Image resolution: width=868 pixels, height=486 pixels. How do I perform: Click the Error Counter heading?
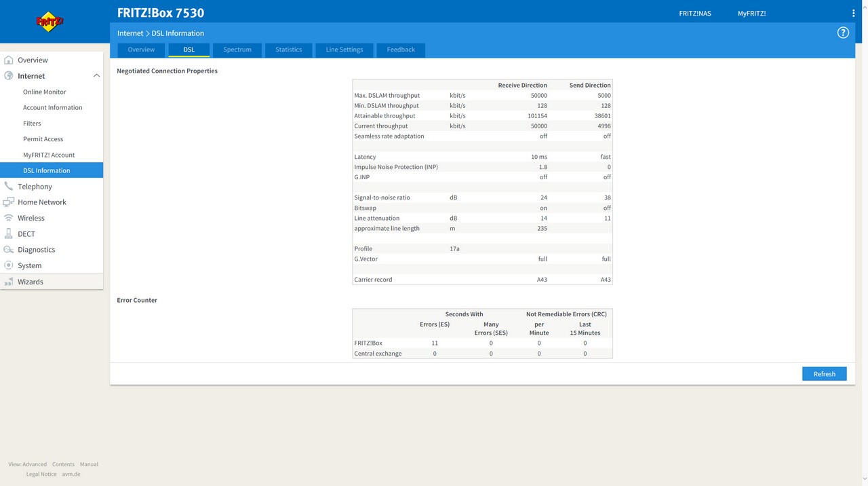point(137,300)
